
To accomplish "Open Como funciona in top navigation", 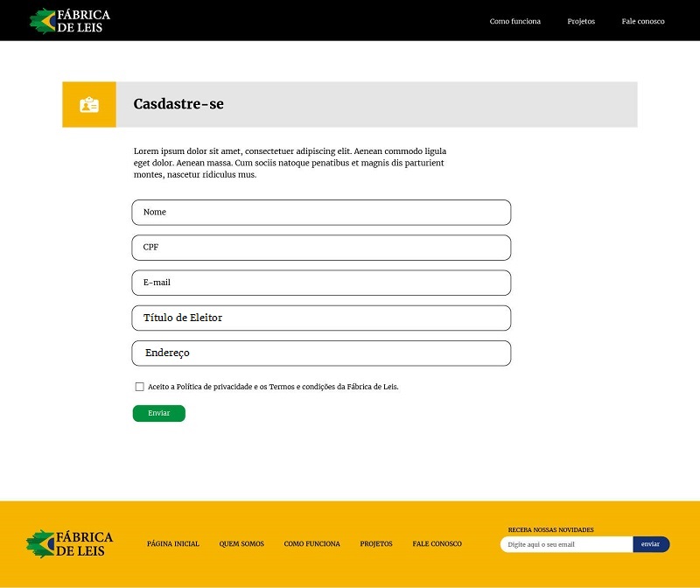I will click(514, 21).
